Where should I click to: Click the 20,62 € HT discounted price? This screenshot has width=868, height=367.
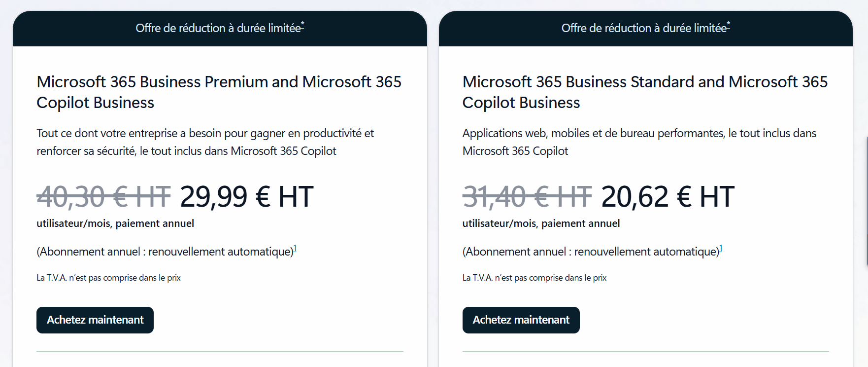click(668, 197)
